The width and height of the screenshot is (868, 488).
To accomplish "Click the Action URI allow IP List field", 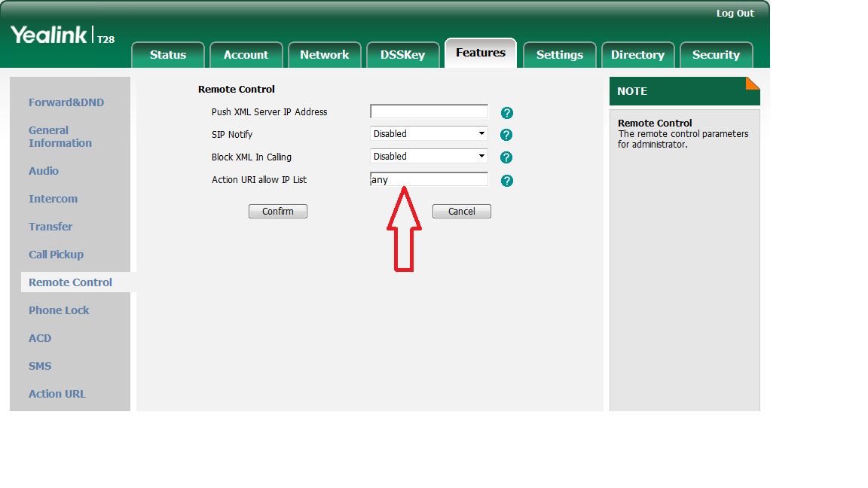I will coord(429,180).
